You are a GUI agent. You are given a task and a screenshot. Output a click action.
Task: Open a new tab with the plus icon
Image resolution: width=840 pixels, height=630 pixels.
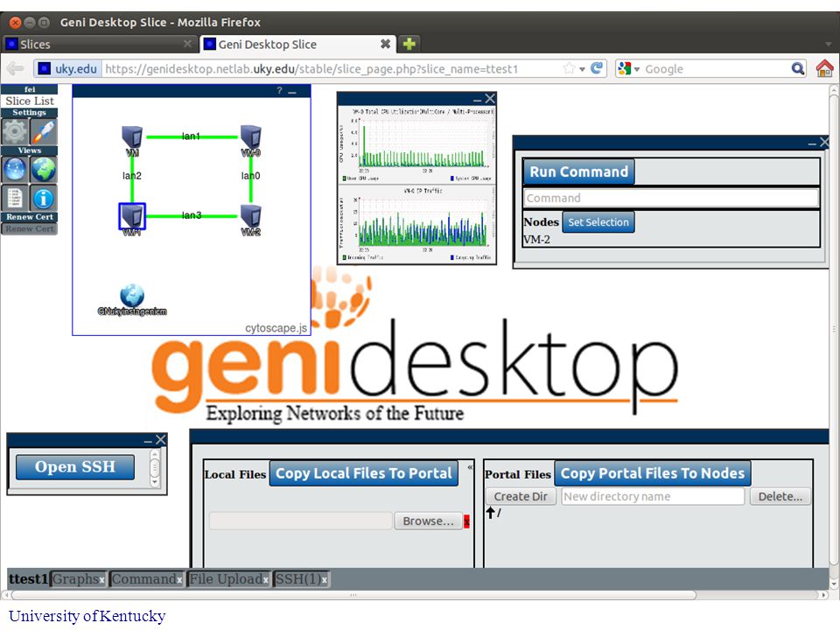click(x=409, y=44)
